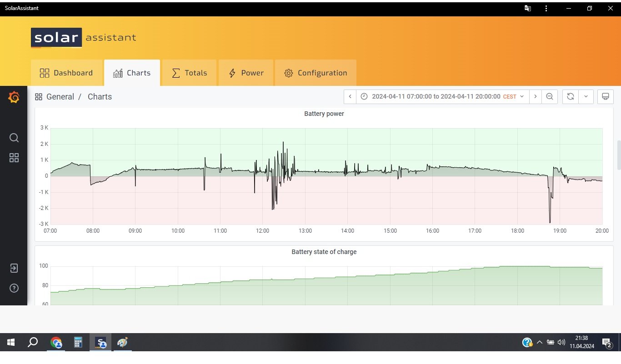Shift time range forward with right arrow
This screenshot has height=364, width=621.
[x=536, y=96]
